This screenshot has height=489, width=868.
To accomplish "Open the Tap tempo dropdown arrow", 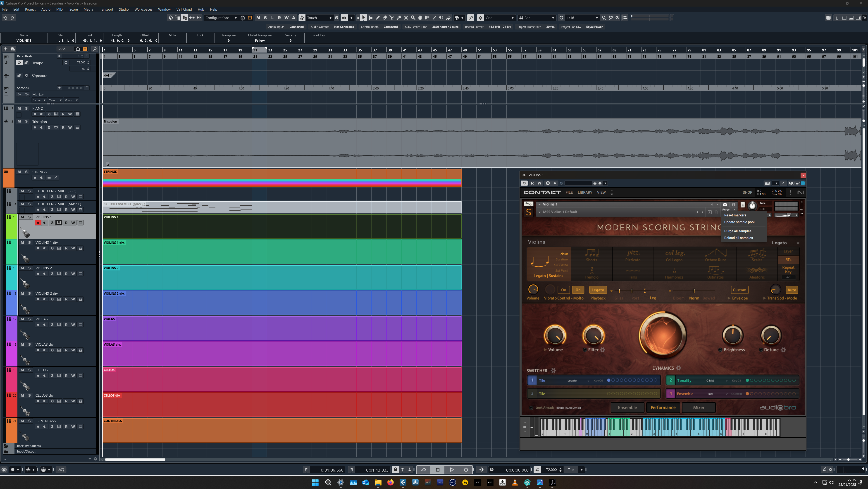I will [x=581, y=470].
